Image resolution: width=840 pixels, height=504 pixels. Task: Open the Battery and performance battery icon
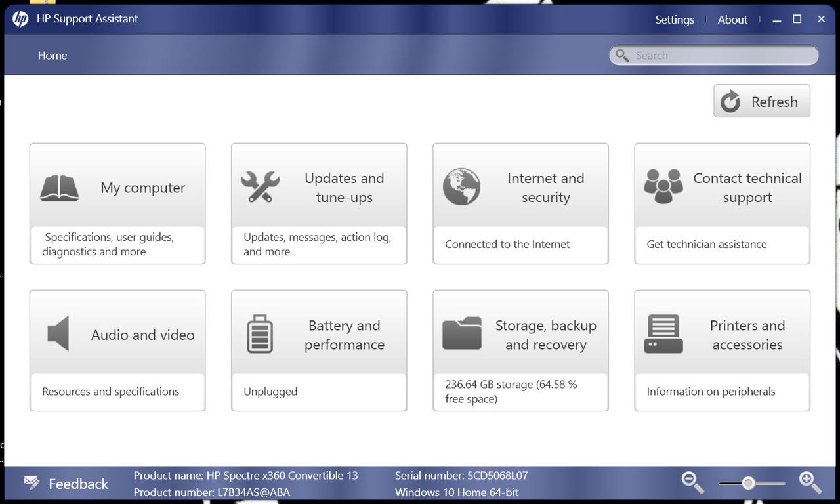tap(261, 333)
